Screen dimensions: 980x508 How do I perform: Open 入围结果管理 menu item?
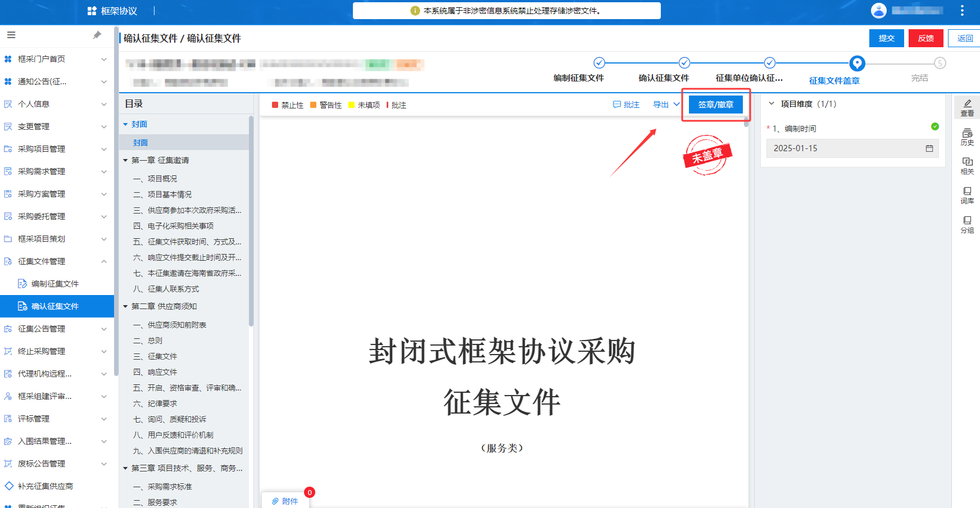[57, 441]
